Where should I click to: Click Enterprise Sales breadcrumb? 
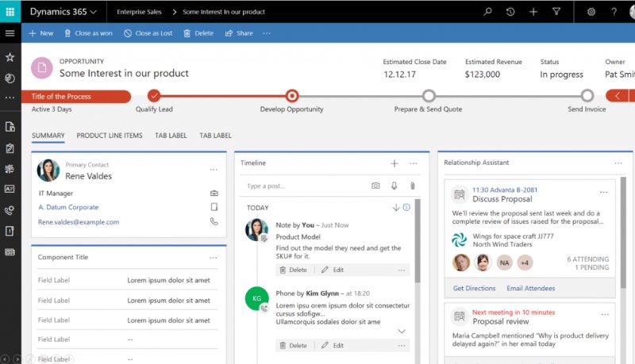(x=139, y=12)
